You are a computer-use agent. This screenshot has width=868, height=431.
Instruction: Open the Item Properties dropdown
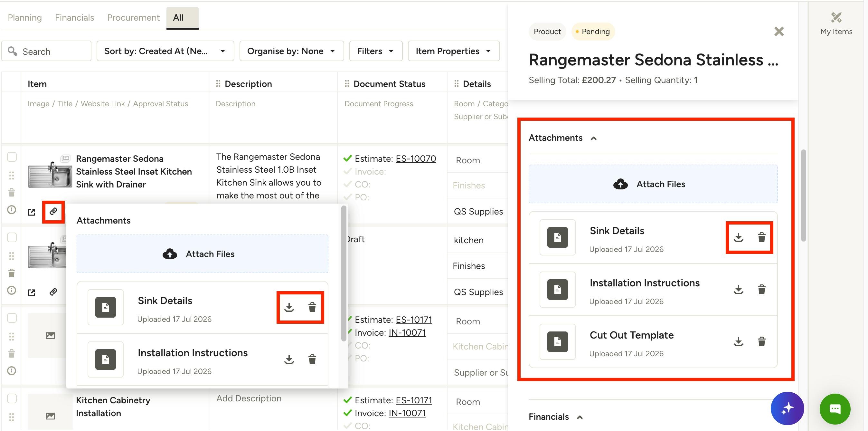coord(454,51)
